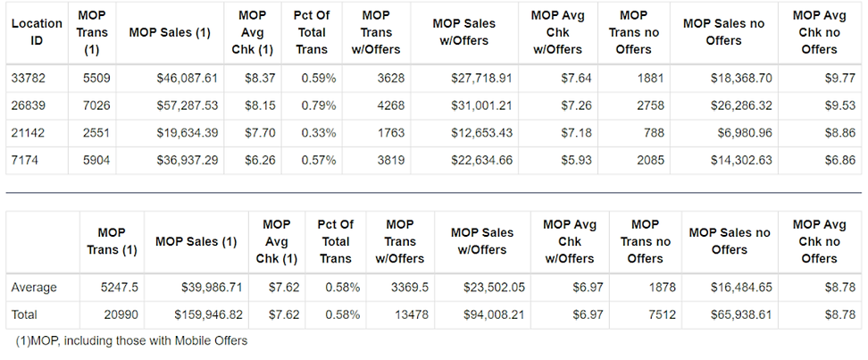Select the row for location 21142
This screenshot has width=868, height=360.
(x=29, y=133)
